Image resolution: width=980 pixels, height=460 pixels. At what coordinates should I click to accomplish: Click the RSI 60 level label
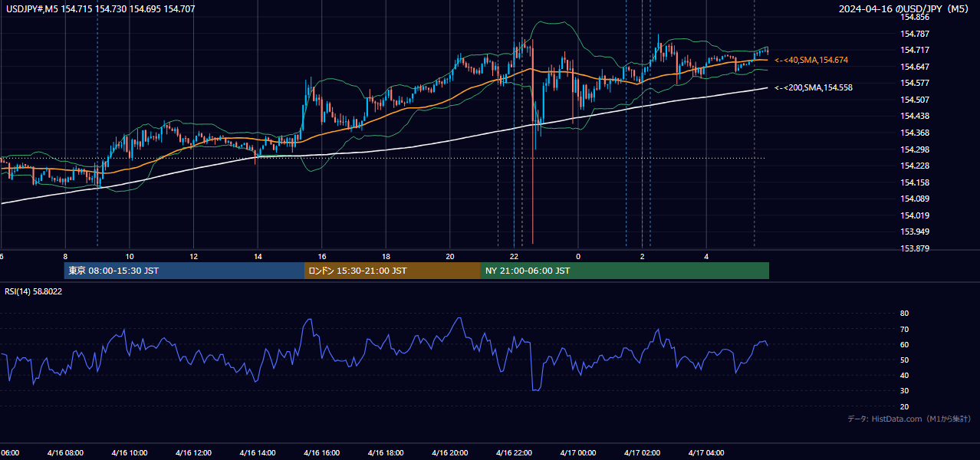point(904,344)
